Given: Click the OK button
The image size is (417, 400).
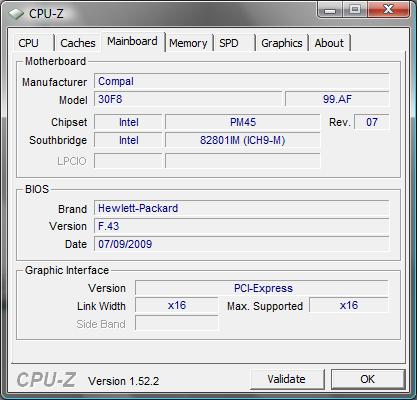Looking at the screenshot, I should 368,379.
